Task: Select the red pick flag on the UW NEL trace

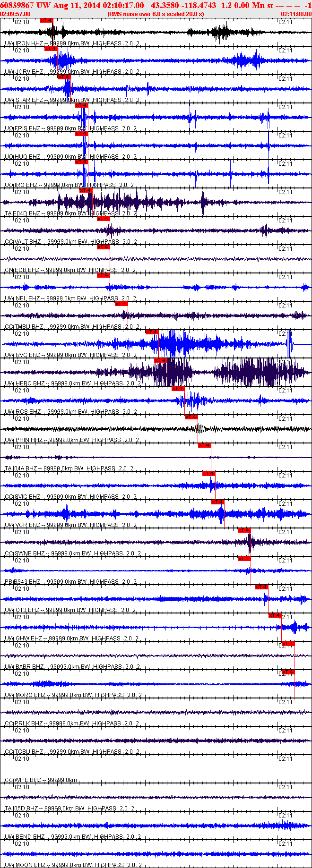Action: click(x=104, y=275)
